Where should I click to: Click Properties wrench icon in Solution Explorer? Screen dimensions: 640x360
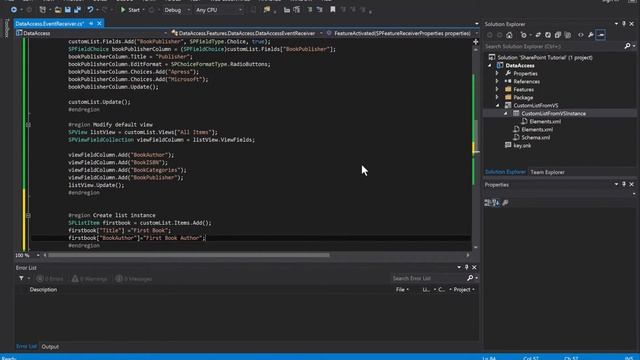coord(591,35)
